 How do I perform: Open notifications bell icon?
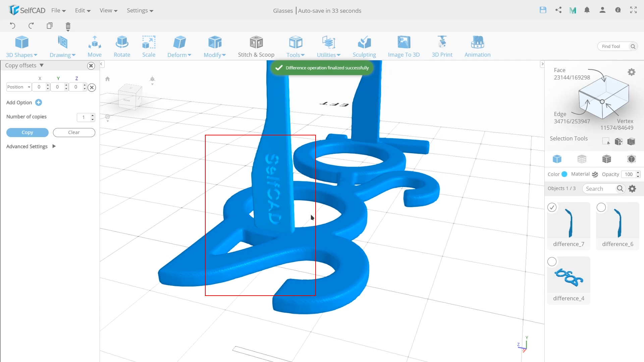point(587,10)
